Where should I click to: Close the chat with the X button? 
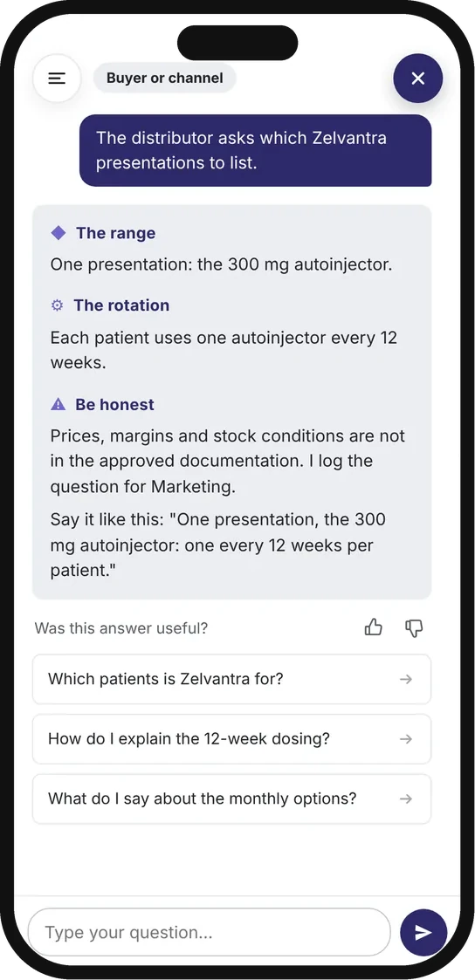(x=418, y=79)
